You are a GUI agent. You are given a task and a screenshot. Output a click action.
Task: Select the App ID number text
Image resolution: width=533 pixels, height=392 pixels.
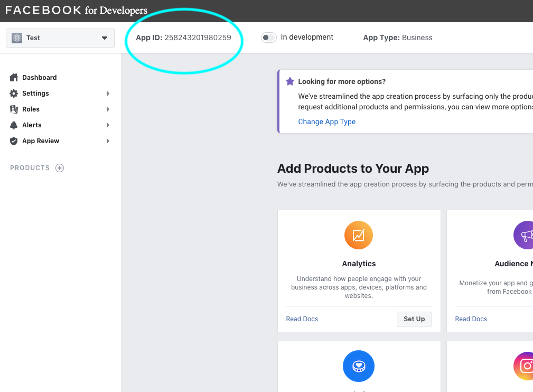coord(198,38)
